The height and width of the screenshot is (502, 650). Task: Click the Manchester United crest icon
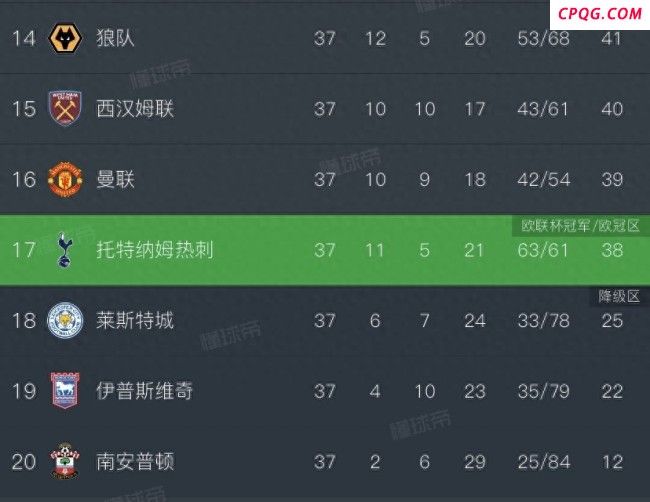coord(65,179)
